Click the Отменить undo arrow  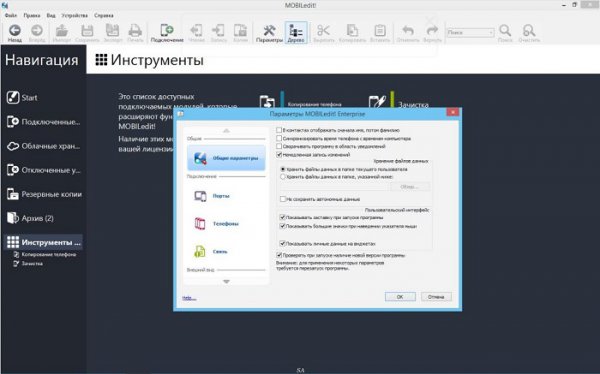point(408,33)
